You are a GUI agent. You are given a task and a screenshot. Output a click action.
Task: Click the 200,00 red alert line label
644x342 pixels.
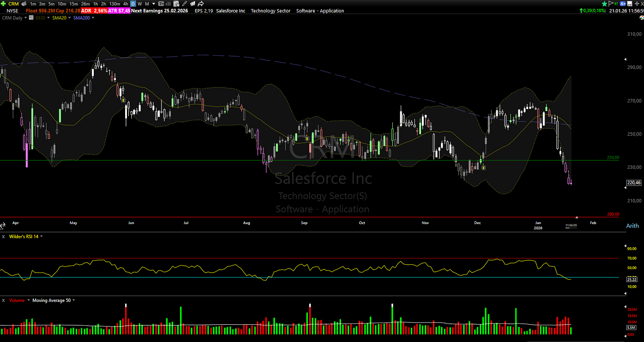pyautogui.click(x=613, y=214)
